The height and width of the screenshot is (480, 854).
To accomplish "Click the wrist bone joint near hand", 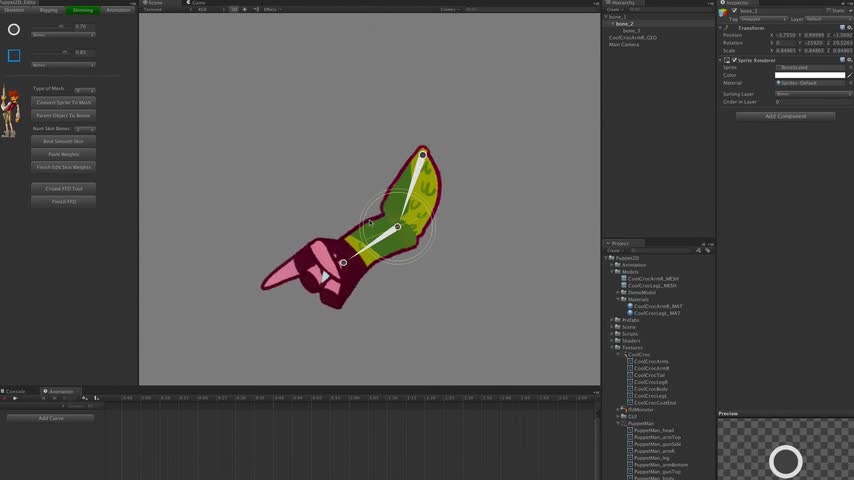I will [344, 263].
